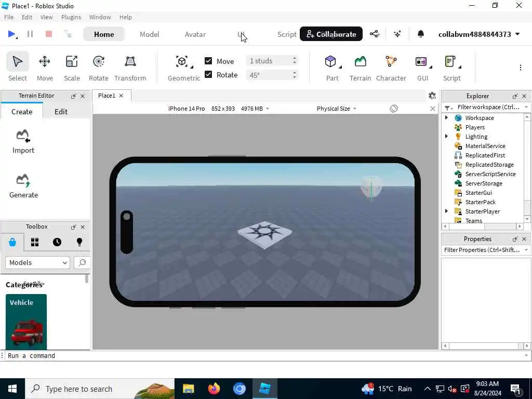Expand the StarterPlayer tree node
This screenshot has height=399, width=532.
click(x=446, y=211)
